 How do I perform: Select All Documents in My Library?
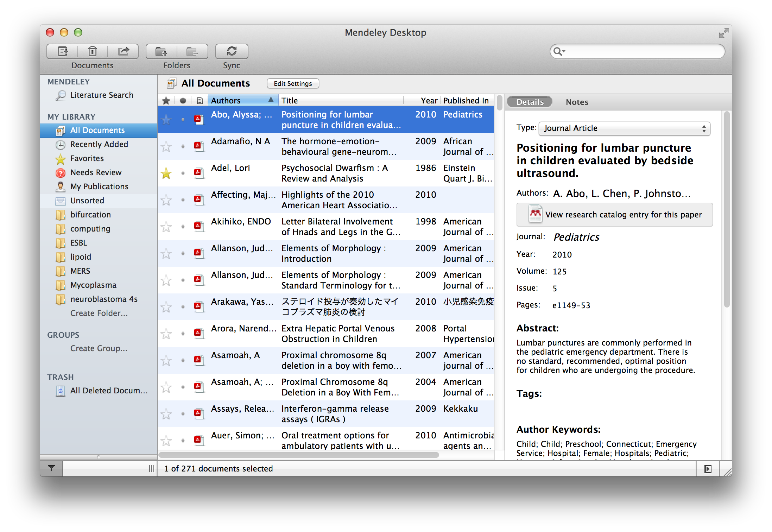coord(99,130)
